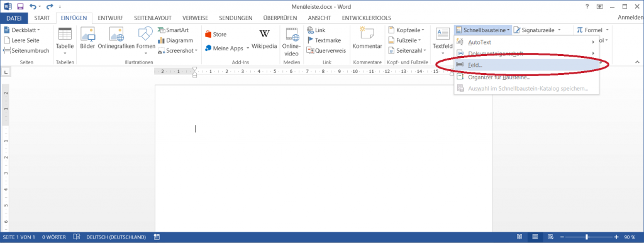Switch to the ENTWICKLERTOOLS ribbon tab
Image resolution: width=644 pixels, height=243 pixels.
(367, 18)
